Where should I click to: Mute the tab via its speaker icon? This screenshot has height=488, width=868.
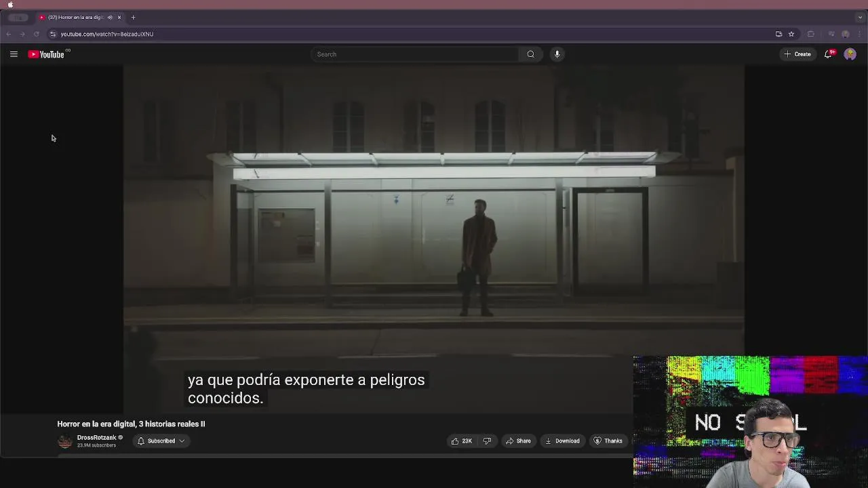coord(110,17)
